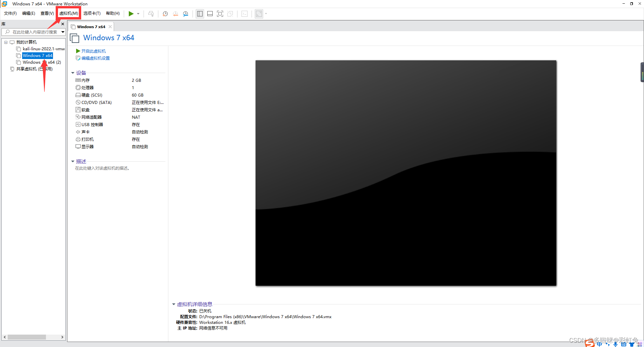Click the Workstation 16.x 虚拟机 compatibility text

222,323
